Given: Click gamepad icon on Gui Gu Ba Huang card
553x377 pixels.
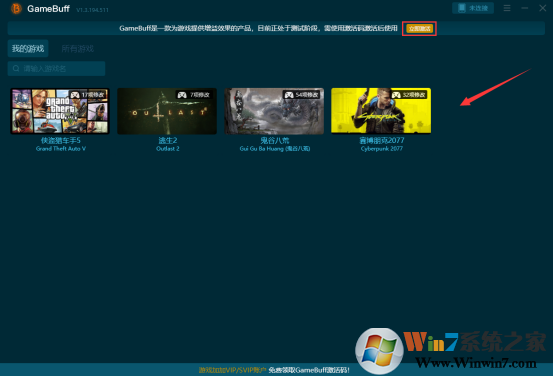Looking at the screenshot, I should (289, 95).
